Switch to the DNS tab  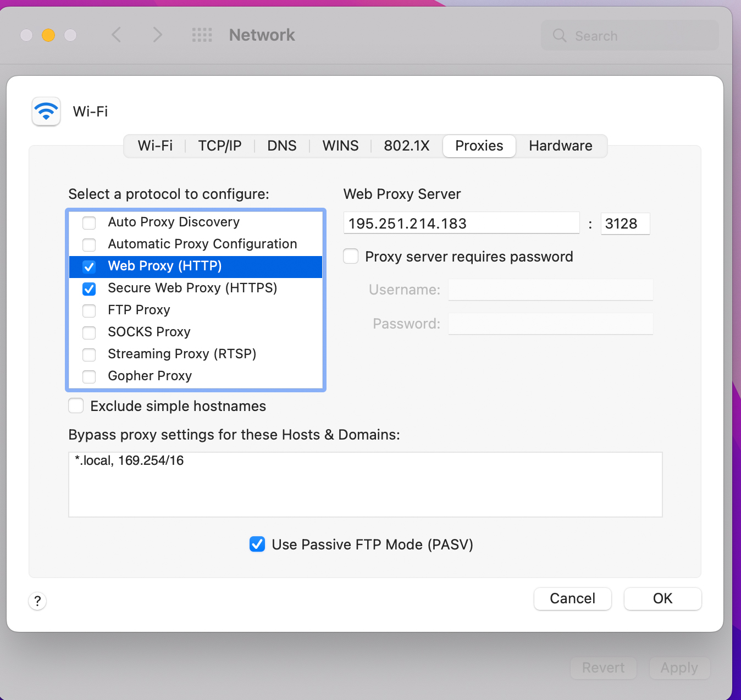[281, 146]
